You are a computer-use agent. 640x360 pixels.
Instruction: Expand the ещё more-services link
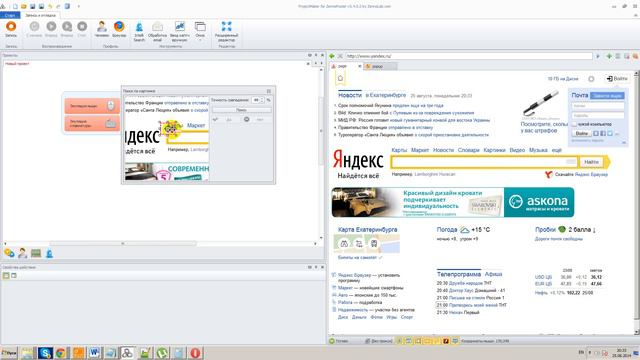pos(557,150)
